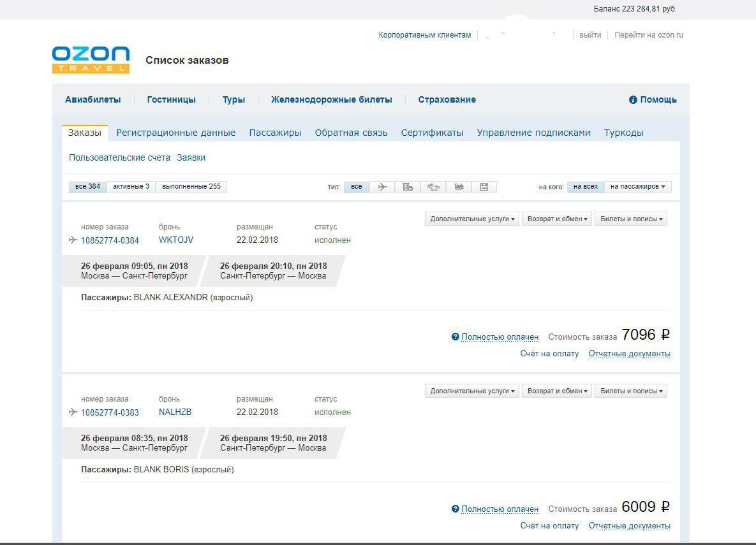
Task: Open order number 10852774-0384 link
Action: (x=110, y=240)
